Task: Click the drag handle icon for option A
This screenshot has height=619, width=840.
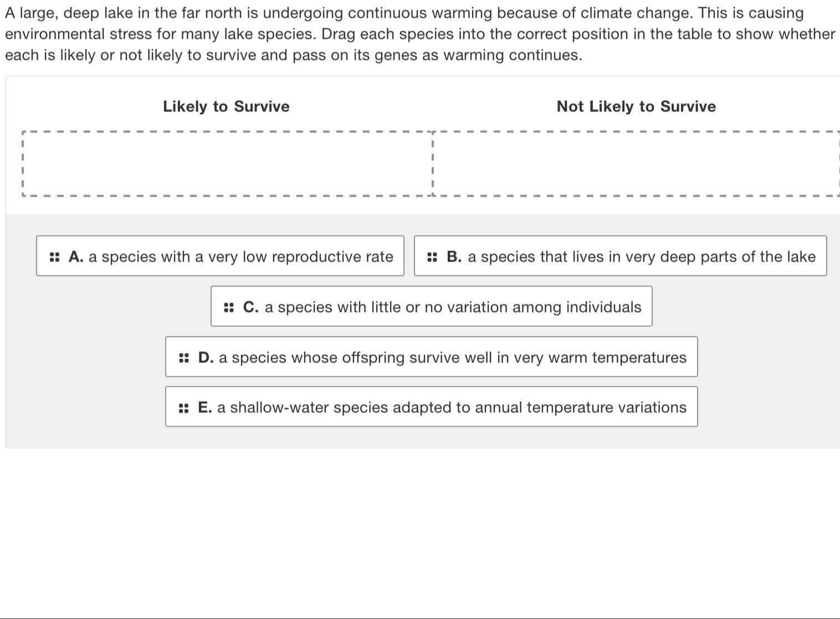Action: [x=54, y=257]
